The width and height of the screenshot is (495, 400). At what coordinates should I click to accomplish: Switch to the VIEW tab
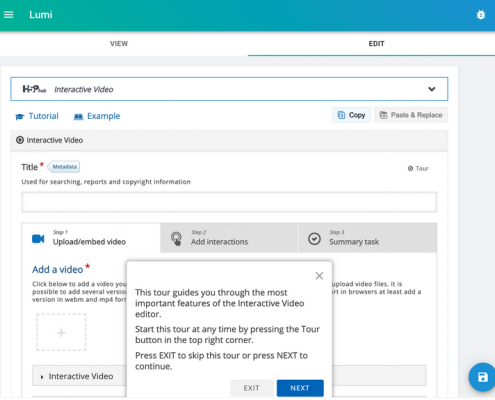(119, 44)
